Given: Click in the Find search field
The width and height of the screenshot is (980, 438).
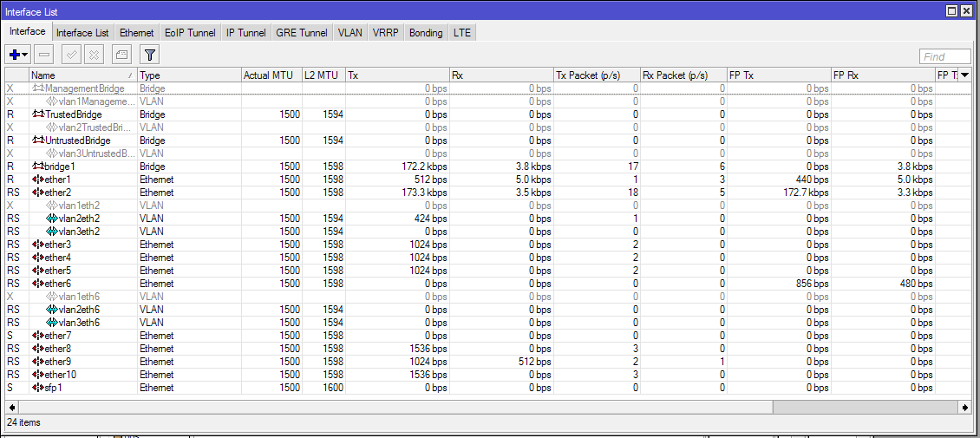Looking at the screenshot, I should coord(945,57).
